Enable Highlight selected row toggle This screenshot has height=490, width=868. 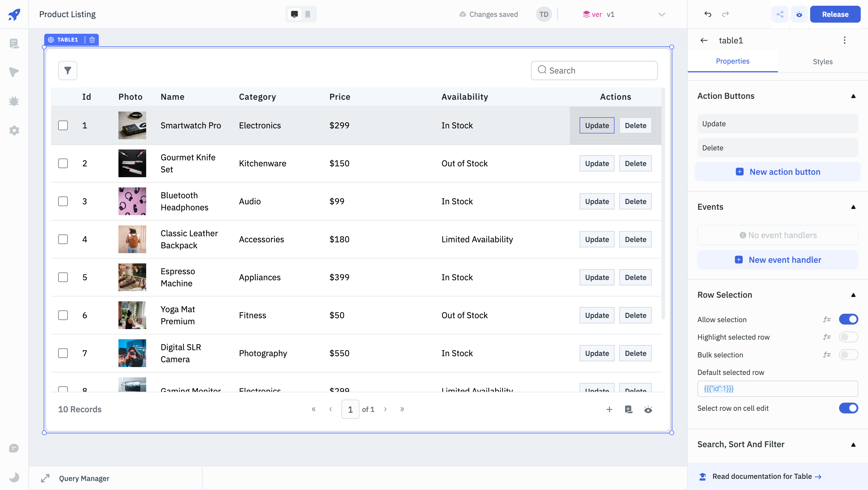[x=848, y=338]
